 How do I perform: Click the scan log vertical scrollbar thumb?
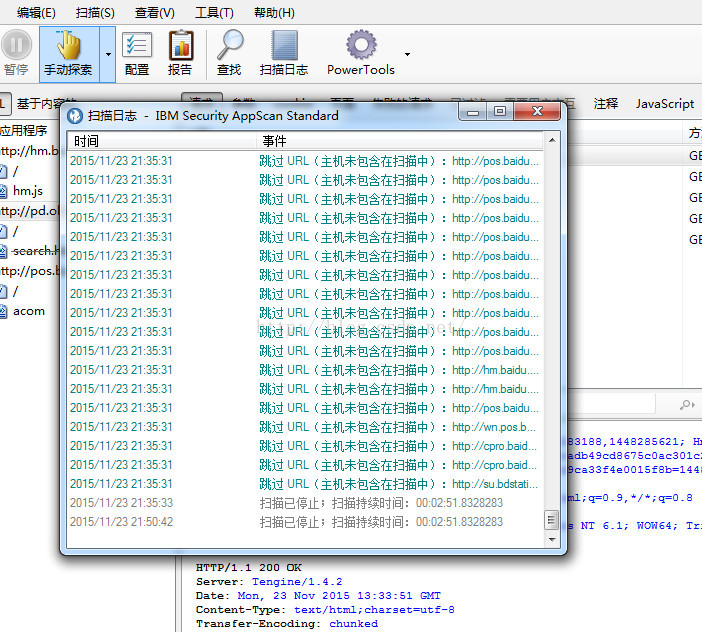pyautogui.click(x=552, y=520)
